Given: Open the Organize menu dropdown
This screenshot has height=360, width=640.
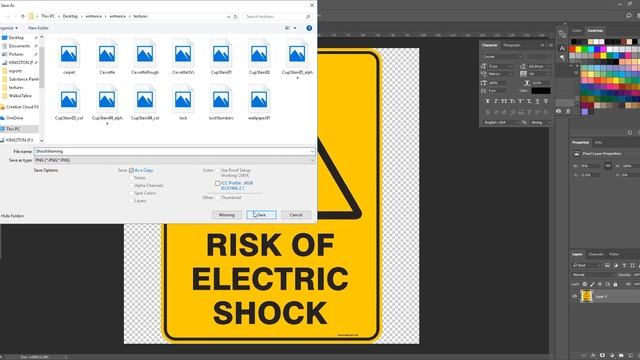Looking at the screenshot, I should click(x=9, y=28).
